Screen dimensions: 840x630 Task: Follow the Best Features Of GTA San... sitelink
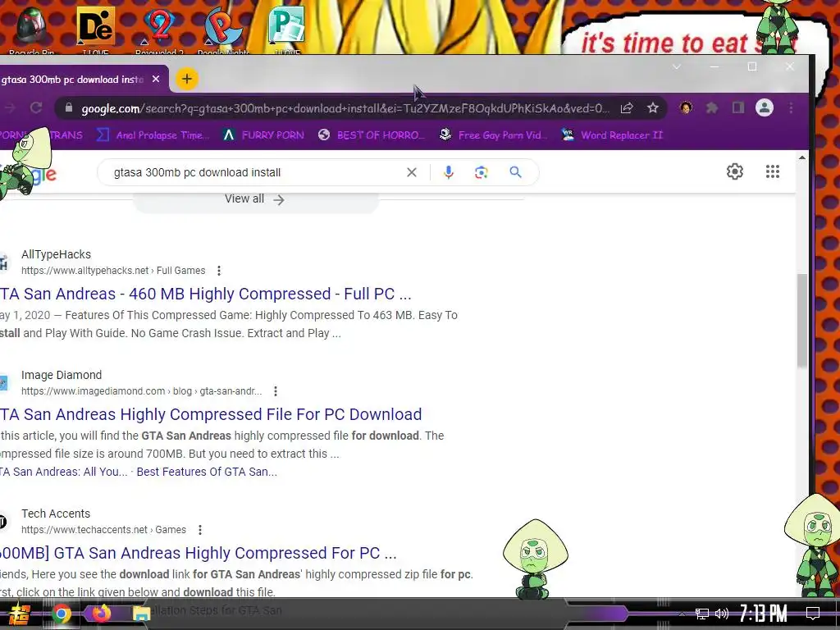[x=207, y=472]
